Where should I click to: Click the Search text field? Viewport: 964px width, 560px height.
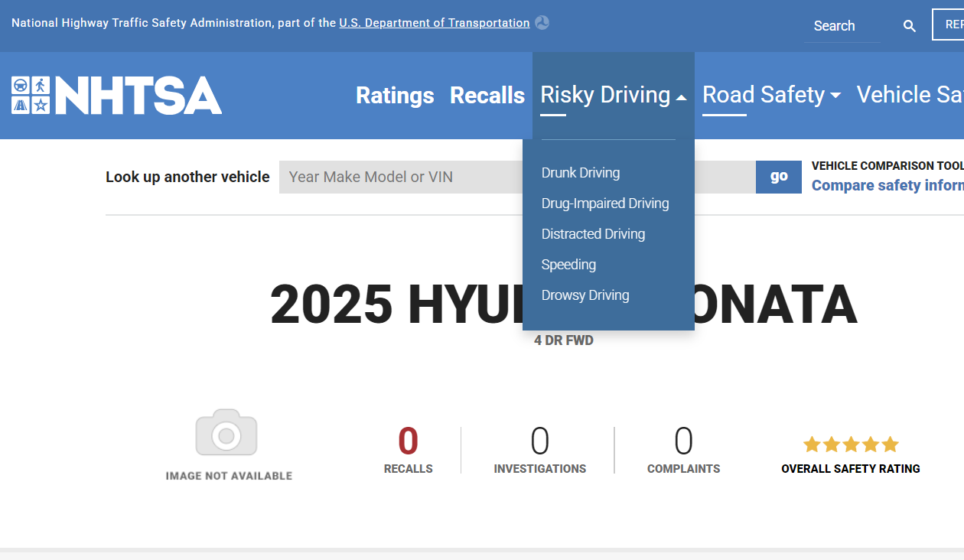[842, 26]
